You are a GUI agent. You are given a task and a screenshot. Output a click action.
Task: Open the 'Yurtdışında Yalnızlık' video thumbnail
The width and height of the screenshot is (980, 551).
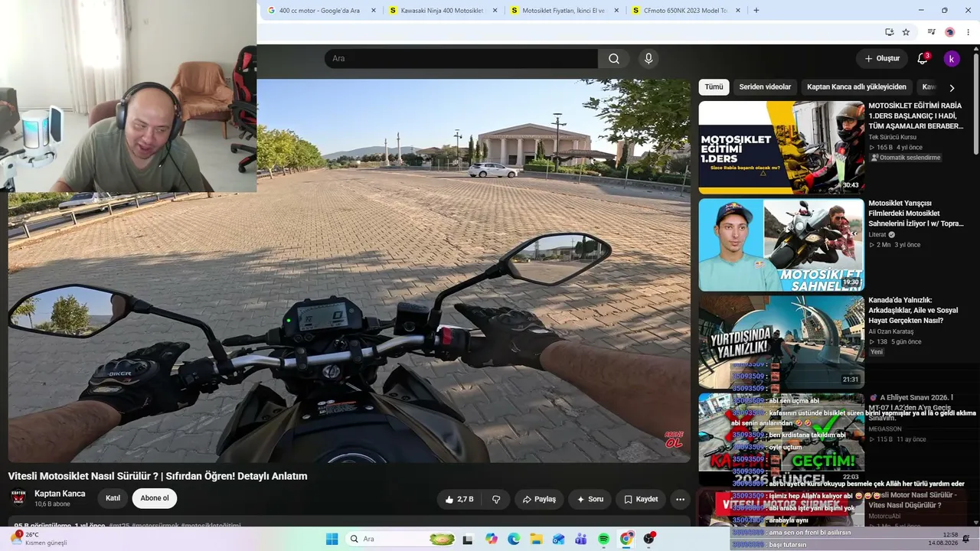pyautogui.click(x=781, y=342)
